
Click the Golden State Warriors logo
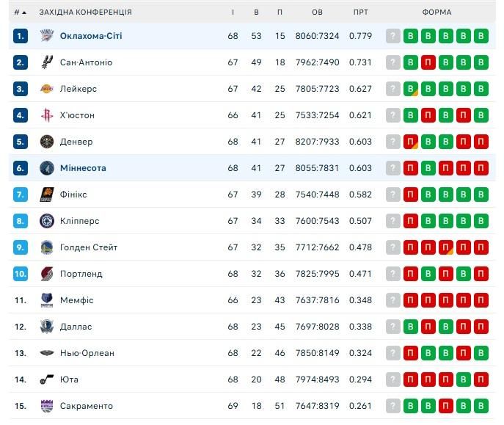click(47, 247)
